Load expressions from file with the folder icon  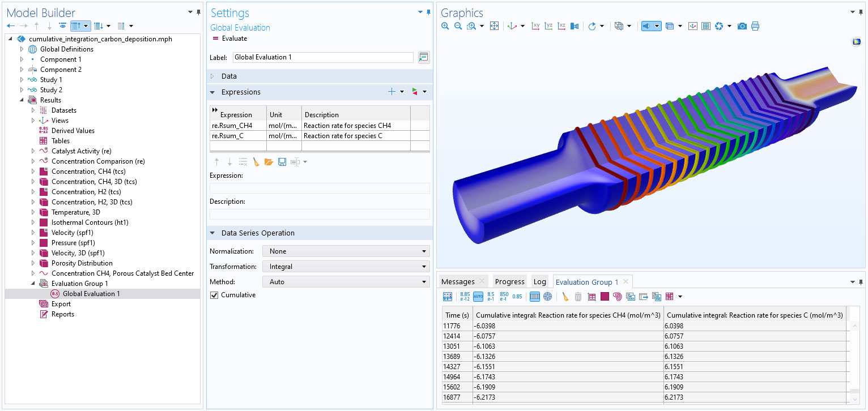click(269, 162)
